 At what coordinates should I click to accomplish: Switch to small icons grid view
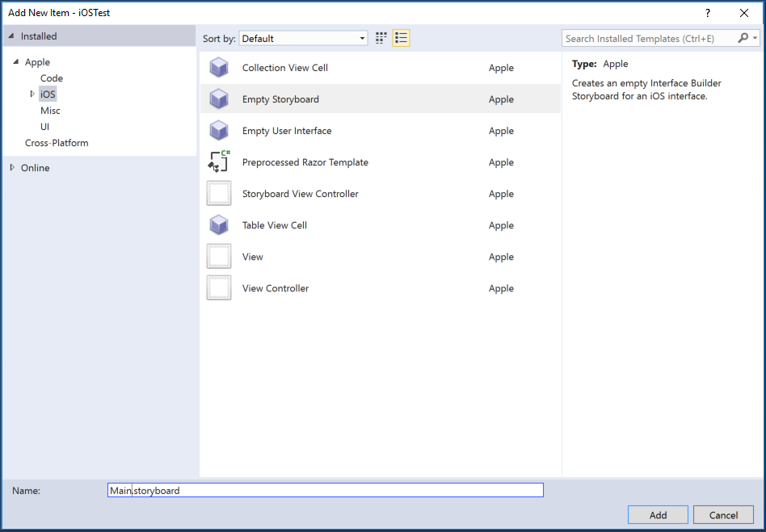pyautogui.click(x=381, y=38)
